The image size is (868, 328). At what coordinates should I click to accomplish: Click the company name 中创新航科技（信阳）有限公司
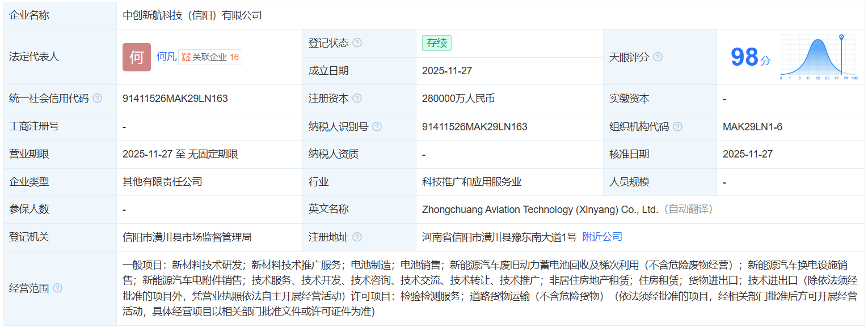tap(192, 15)
